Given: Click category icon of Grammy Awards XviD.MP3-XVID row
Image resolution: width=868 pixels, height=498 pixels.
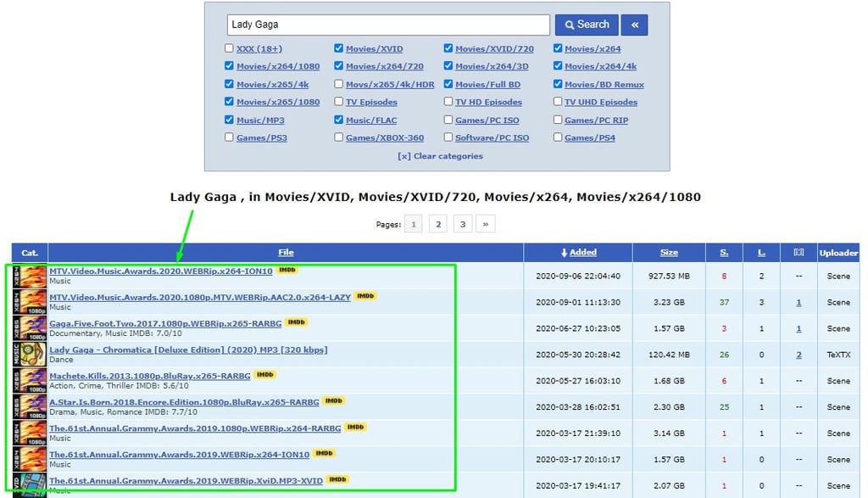Looking at the screenshot, I should 30,484.
